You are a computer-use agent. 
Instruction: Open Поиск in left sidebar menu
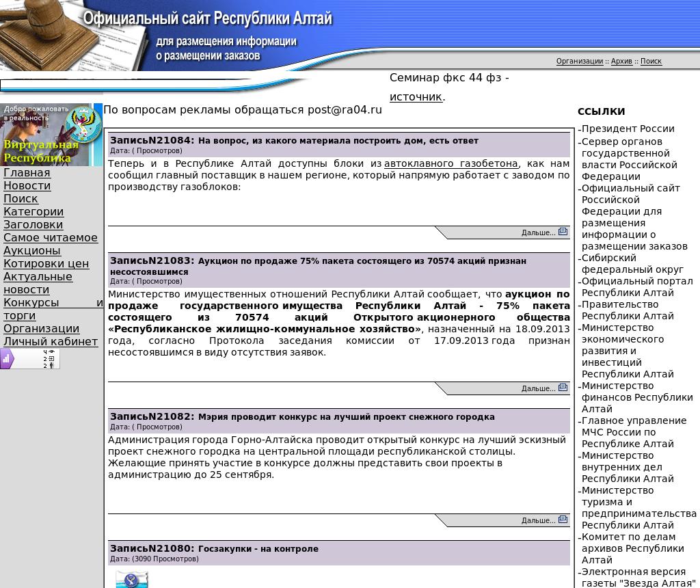(x=21, y=199)
